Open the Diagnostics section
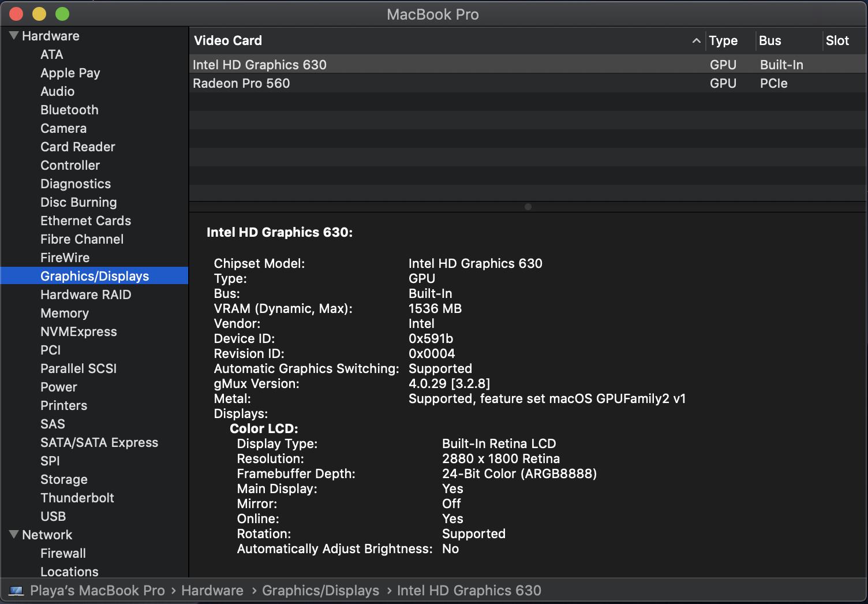The width and height of the screenshot is (868, 604). [76, 184]
